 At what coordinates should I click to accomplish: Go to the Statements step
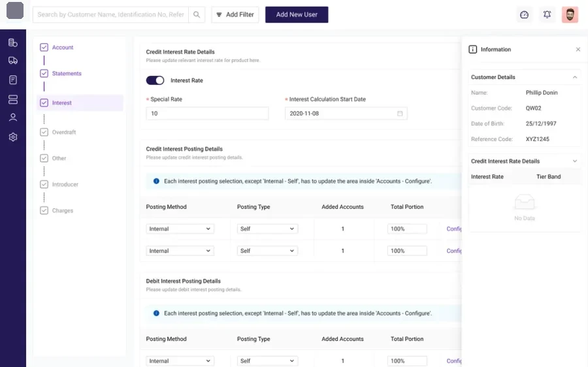pyautogui.click(x=67, y=74)
